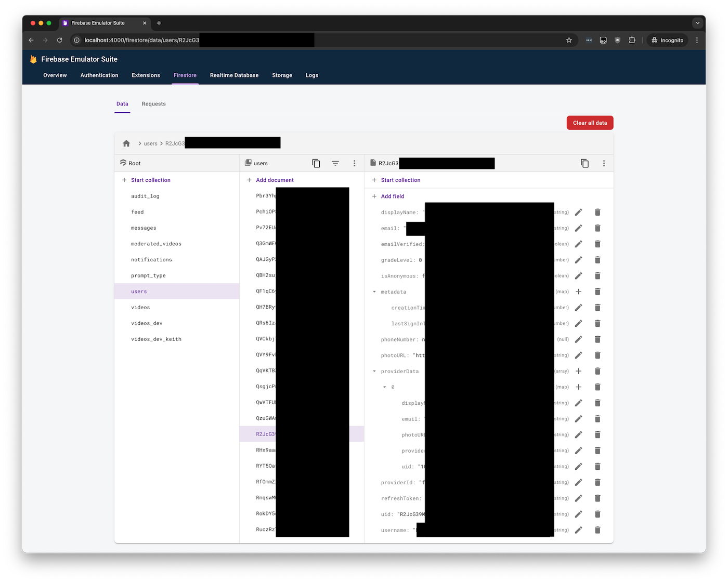Click the Incognito indicator
Screen dimensions: 728x582
coord(667,40)
